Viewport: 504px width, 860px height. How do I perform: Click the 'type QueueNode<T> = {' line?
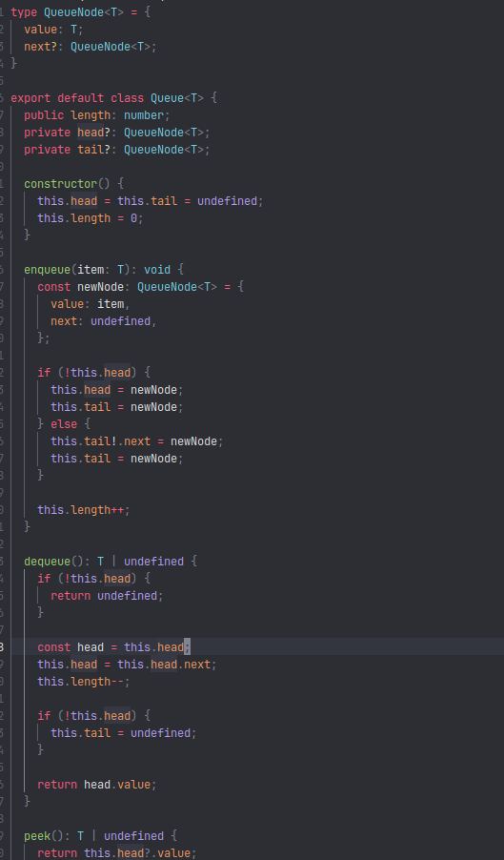coord(81,12)
